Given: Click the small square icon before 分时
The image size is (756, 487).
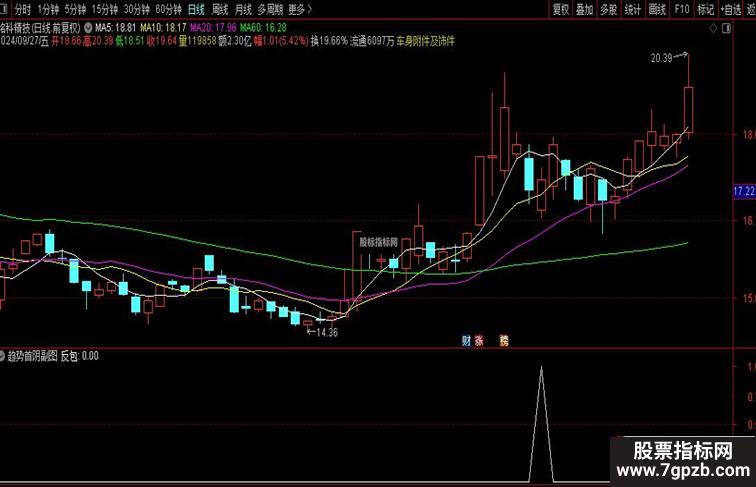Looking at the screenshot, I should coord(4,9).
